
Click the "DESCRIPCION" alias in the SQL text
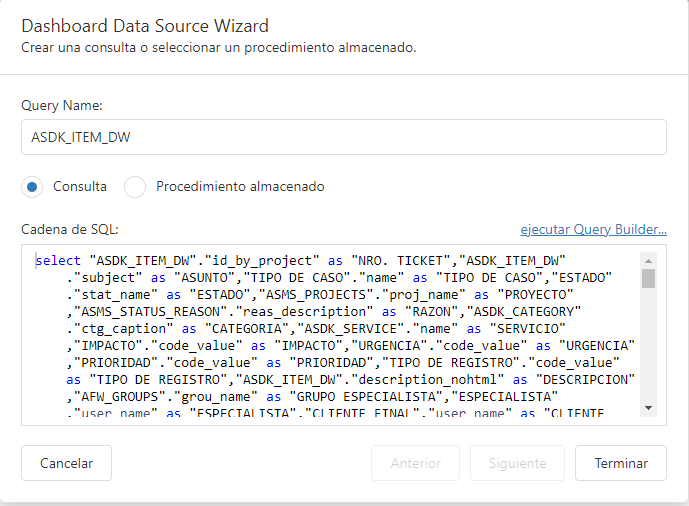[x=585, y=380]
